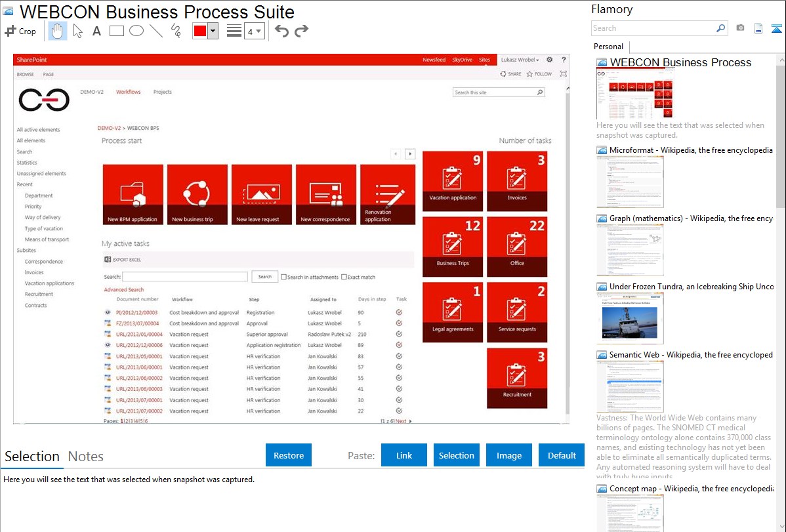Open New leave request tile
786x532 pixels.
tap(262, 195)
